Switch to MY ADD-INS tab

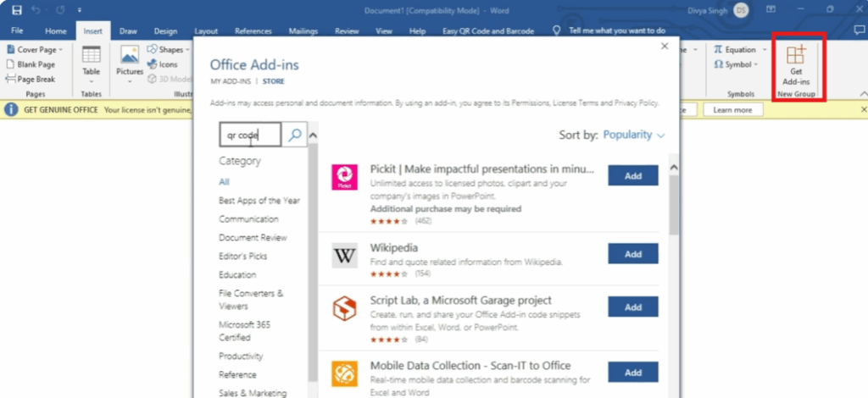231,81
